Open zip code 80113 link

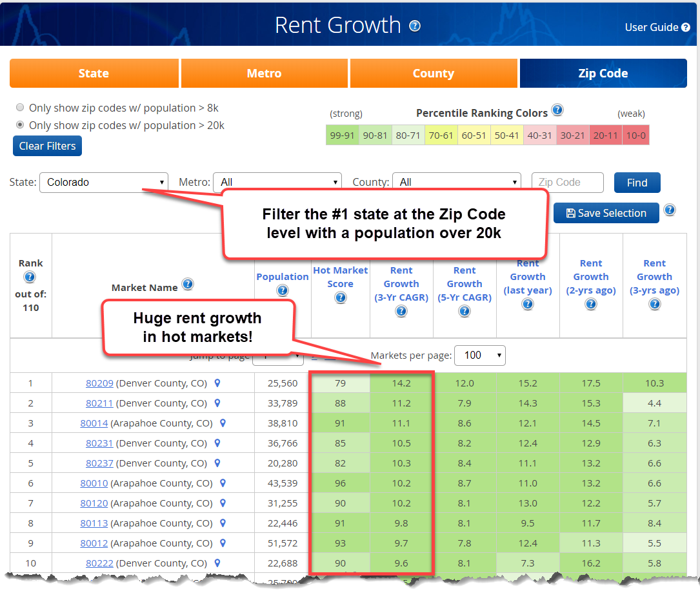[x=94, y=523]
